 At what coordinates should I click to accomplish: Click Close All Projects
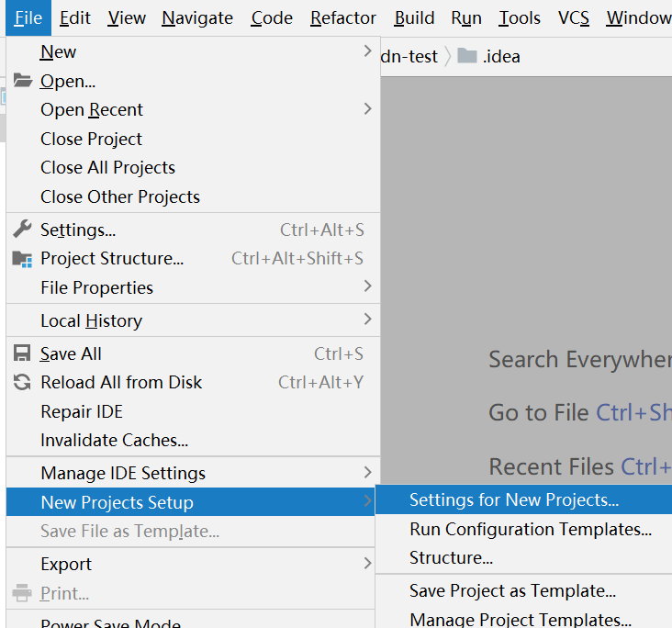point(107,167)
